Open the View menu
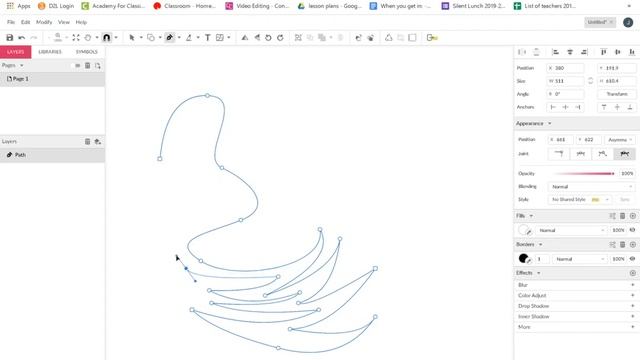The width and height of the screenshot is (640, 360). pos(64,22)
